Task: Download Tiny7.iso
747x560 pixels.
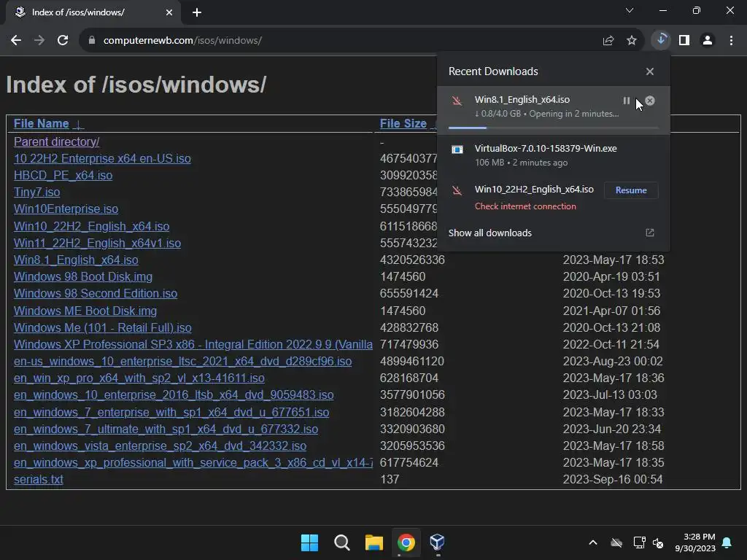Action: point(36,192)
